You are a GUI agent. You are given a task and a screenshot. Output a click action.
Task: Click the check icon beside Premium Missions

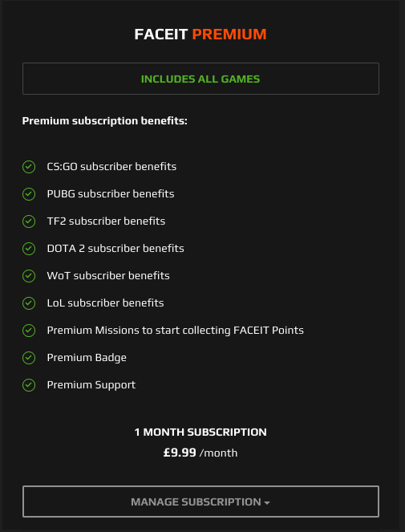29,331
